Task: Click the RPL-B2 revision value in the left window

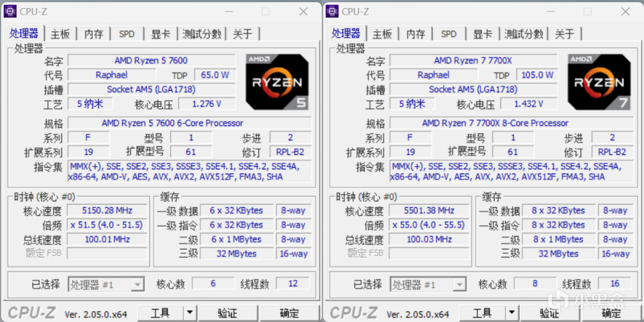Action: click(x=290, y=152)
